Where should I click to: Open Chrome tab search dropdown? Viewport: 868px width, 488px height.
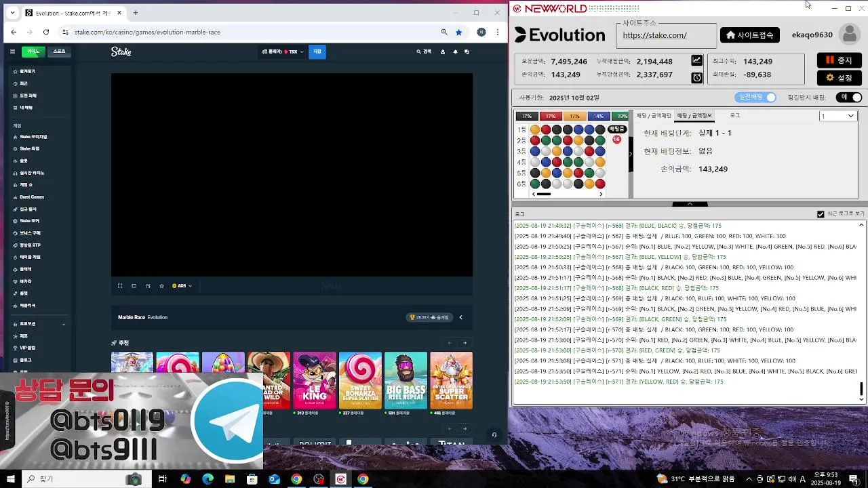(12, 12)
